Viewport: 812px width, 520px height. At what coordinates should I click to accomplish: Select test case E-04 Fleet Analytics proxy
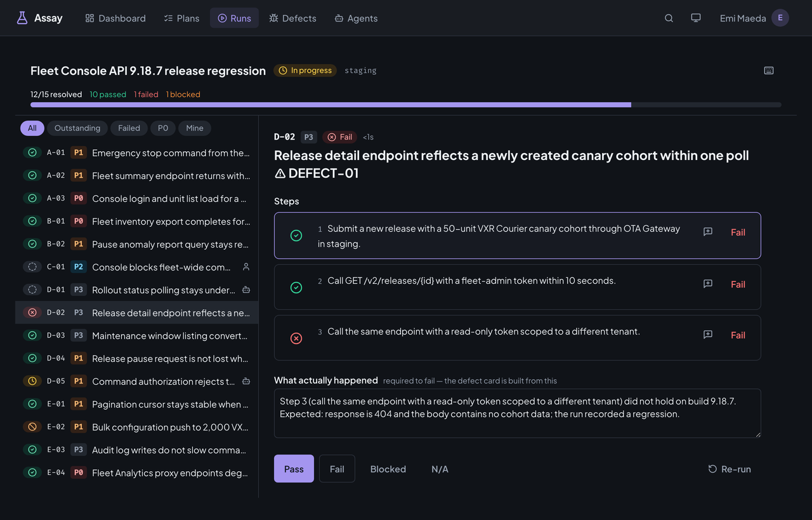136,472
